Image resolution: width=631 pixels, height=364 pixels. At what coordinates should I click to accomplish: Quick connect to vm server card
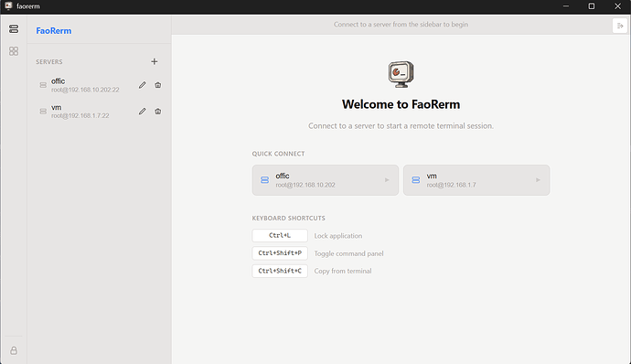point(476,180)
